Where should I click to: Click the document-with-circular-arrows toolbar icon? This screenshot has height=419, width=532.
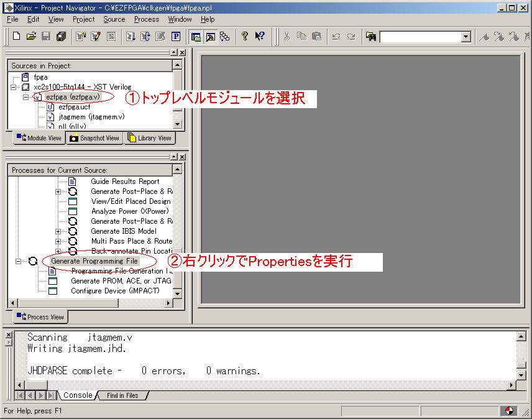click(x=145, y=36)
